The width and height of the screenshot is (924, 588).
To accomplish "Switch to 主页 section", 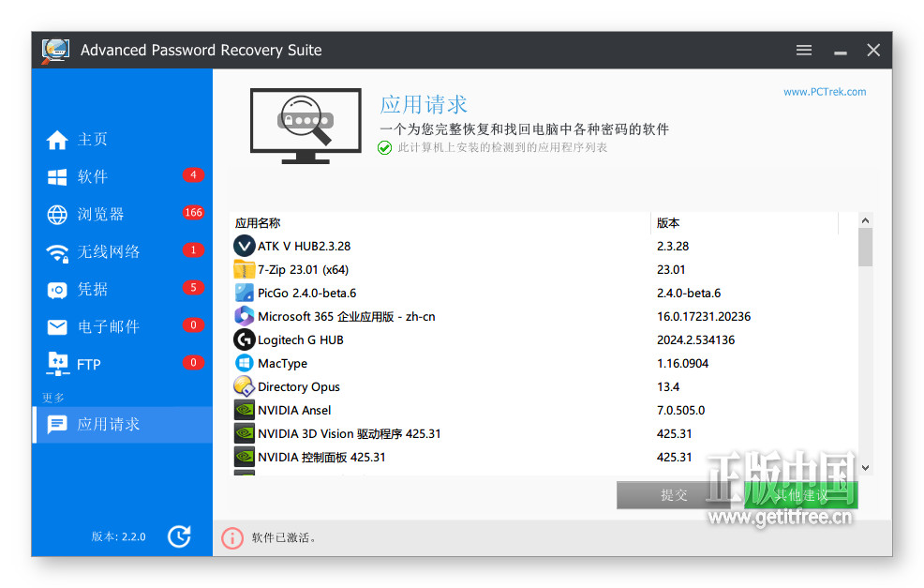I will tap(122, 140).
